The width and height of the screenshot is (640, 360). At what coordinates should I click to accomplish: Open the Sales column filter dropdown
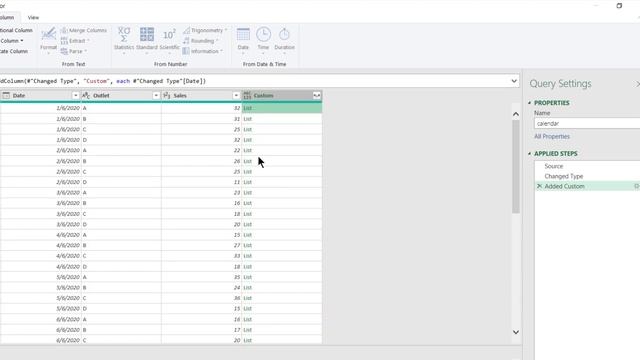pos(236,96)
